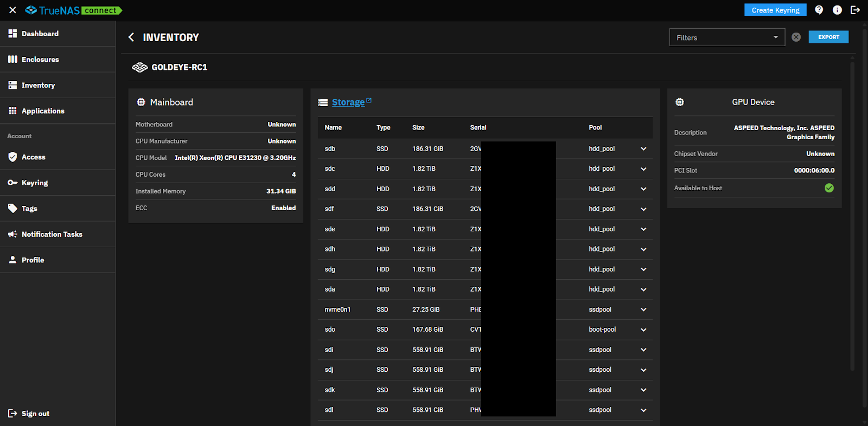Click the Storage external link icon
Screen dimensions: 868x426
(x=369, y=100)
